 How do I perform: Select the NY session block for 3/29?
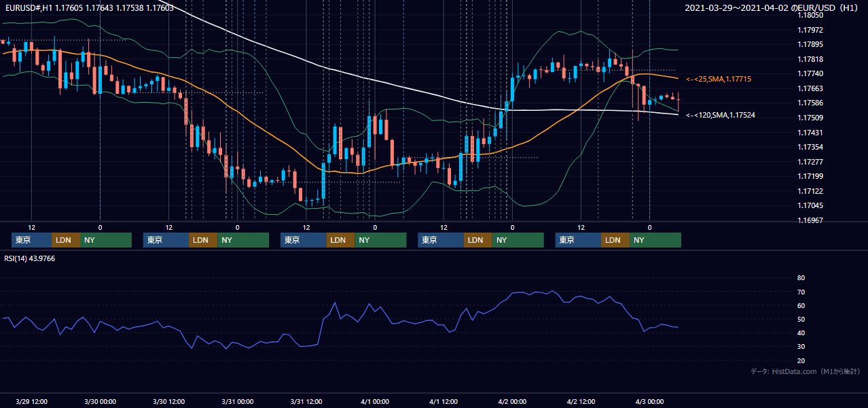click(105, 240)
